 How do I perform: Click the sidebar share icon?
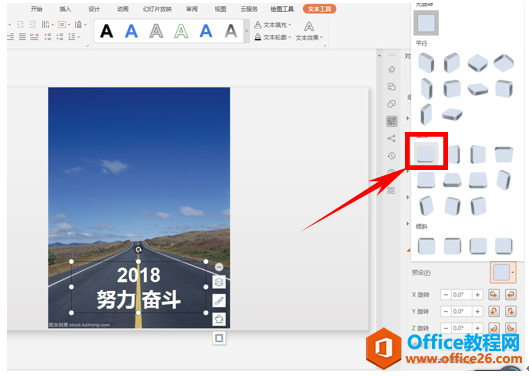[x=391, y=138]
